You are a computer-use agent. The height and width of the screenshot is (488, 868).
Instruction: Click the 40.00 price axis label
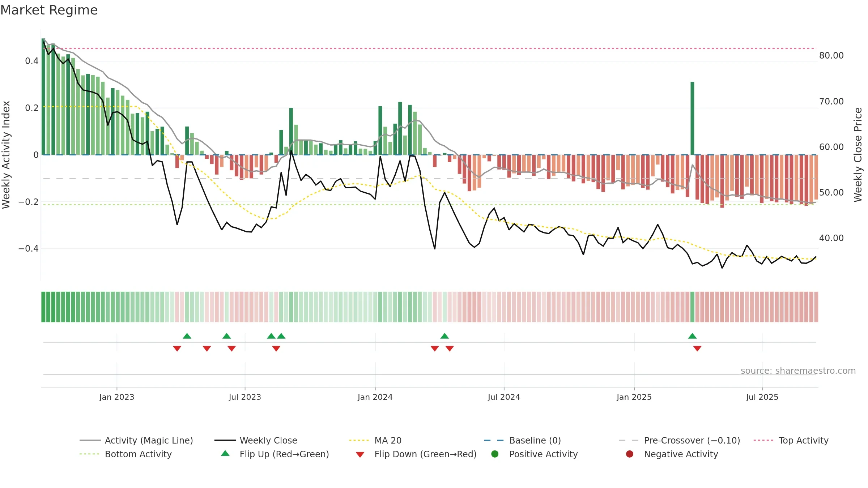point(831,238)
